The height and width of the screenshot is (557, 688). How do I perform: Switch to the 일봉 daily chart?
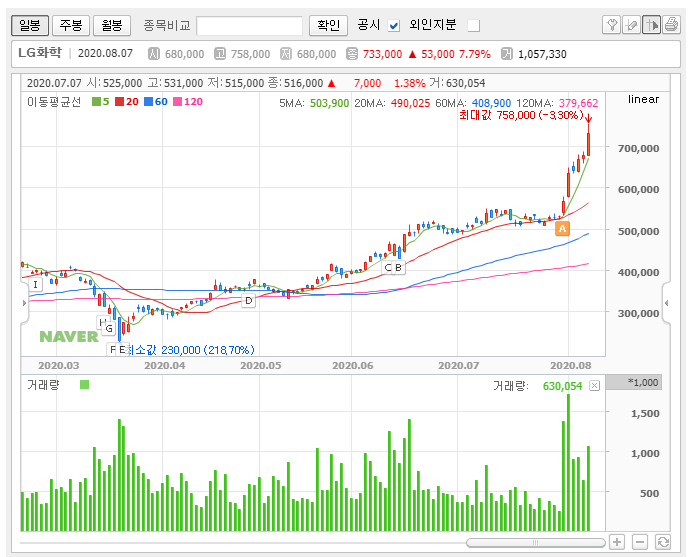tap(30, 25)
